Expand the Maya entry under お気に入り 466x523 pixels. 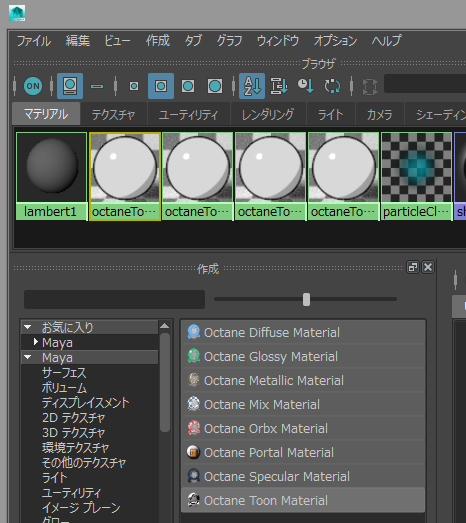pyautogui.click(x=35, y=342)
